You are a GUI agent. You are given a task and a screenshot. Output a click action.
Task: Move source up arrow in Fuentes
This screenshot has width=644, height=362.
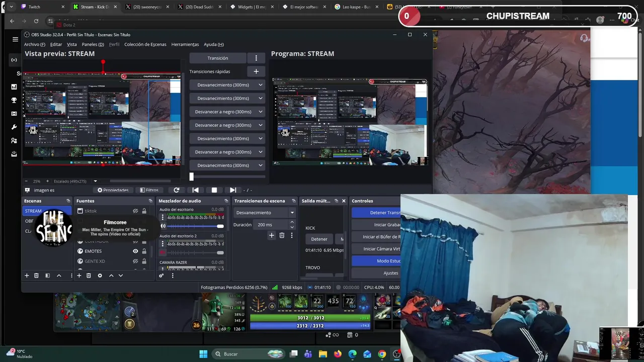click(111, 276)
